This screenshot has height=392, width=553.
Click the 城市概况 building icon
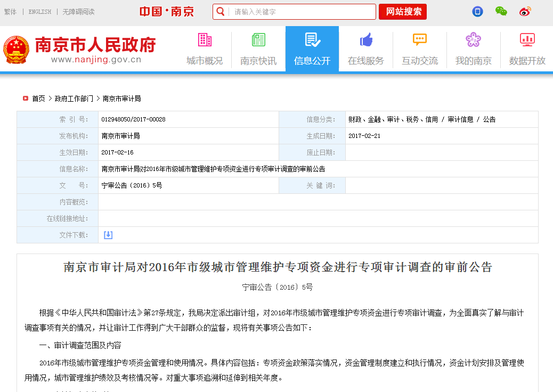coord(205,40)
